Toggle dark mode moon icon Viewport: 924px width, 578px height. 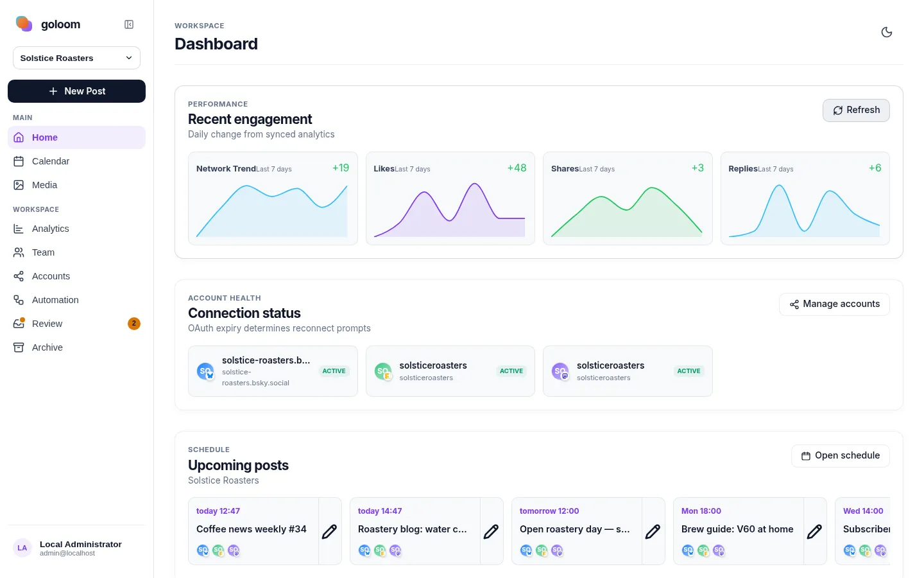(x=887, y=32)
